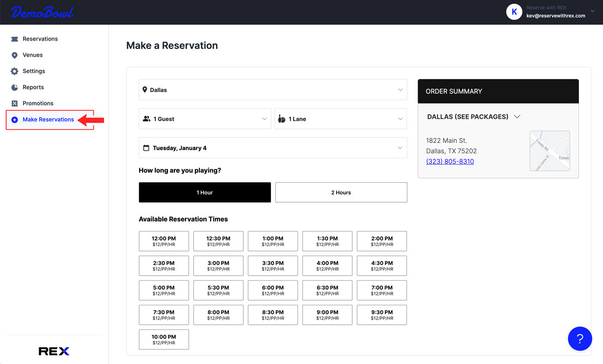This screenshot has width=603, height=364.
Task: Click the plus icon next to Make Reservations
Action: [16, 119]
